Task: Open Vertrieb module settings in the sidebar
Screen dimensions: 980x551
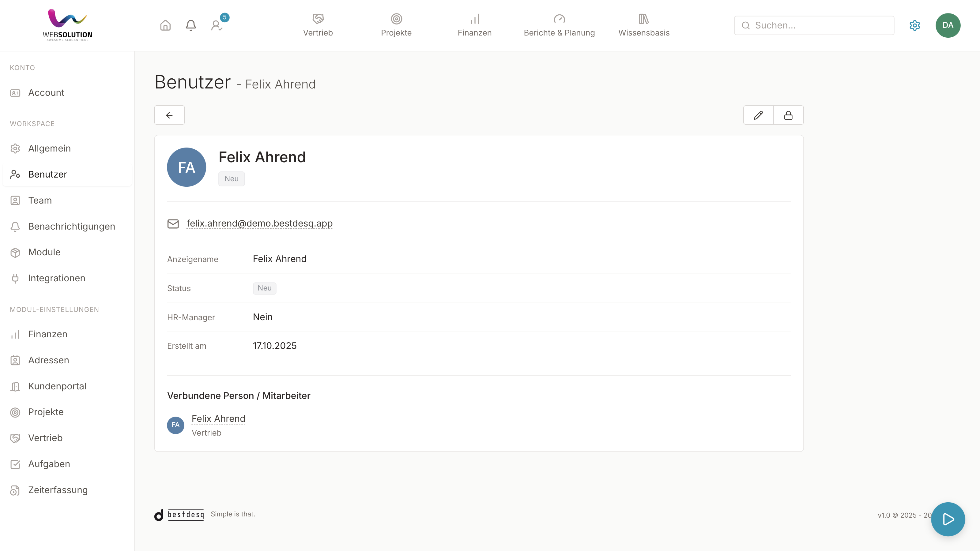Action: (67, 438)
